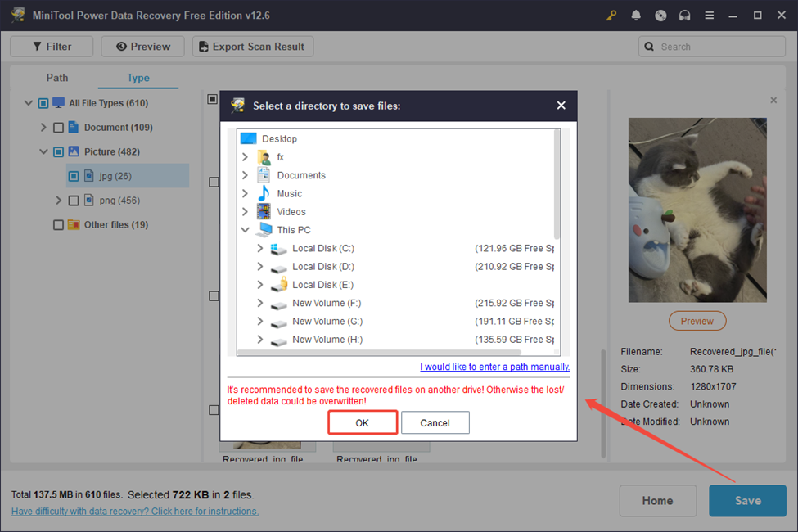Click the key register icon in title bar
The image size is (798, 532).
coord(611,16)
